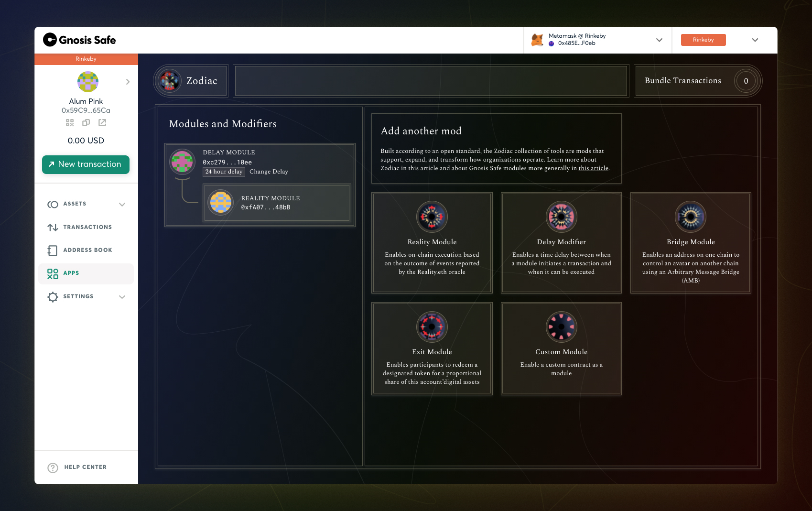The image size is (812, 511).
Task: Open the Bundle Transactions counter
Action: [746, 81]
